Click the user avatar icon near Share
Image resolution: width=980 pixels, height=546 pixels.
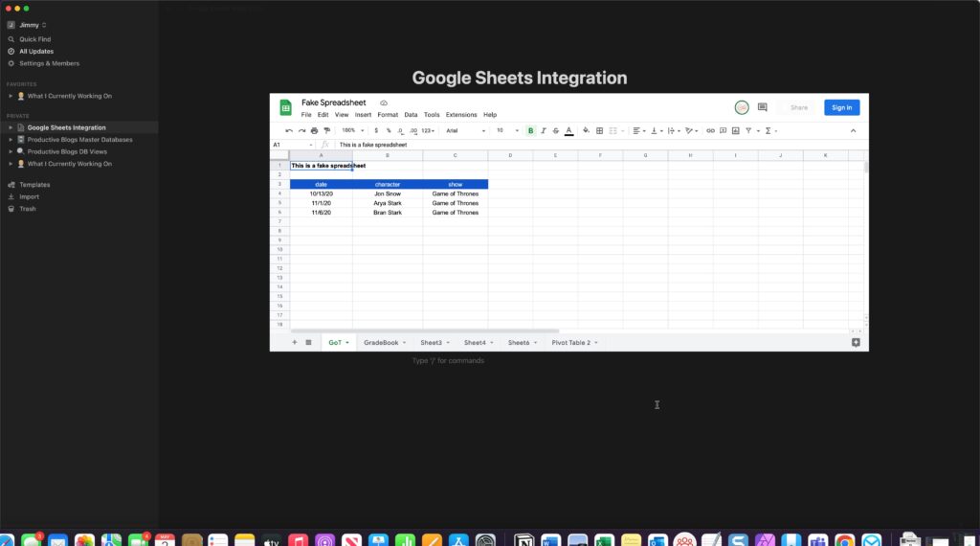tap(742, 107)
